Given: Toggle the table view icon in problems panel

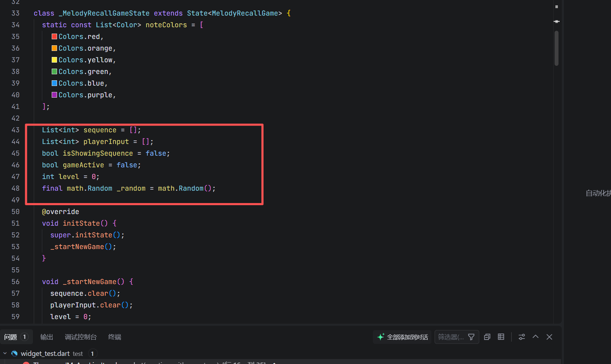Looking at the screenshot, I should click(x=501, y=337).
